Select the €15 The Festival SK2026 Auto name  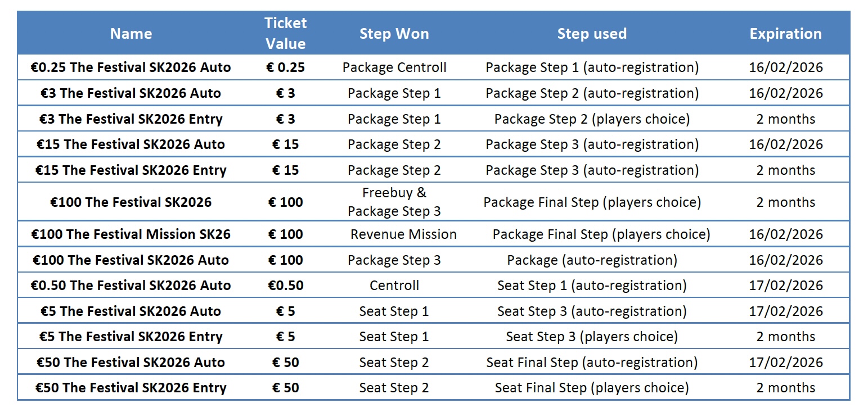pos(131,144)
